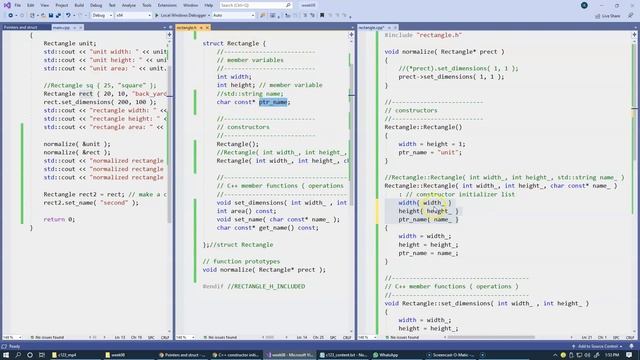Click the notifications bell in status bar
Screen dimensions: 640x360
click(x=631, y=346)
